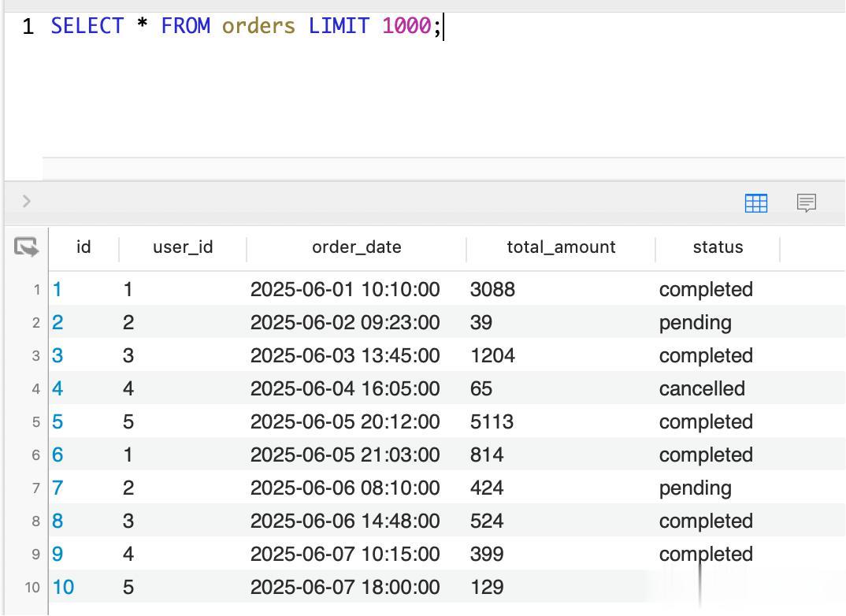Click the status column header
Screen dimensions: 846x616
718,247
